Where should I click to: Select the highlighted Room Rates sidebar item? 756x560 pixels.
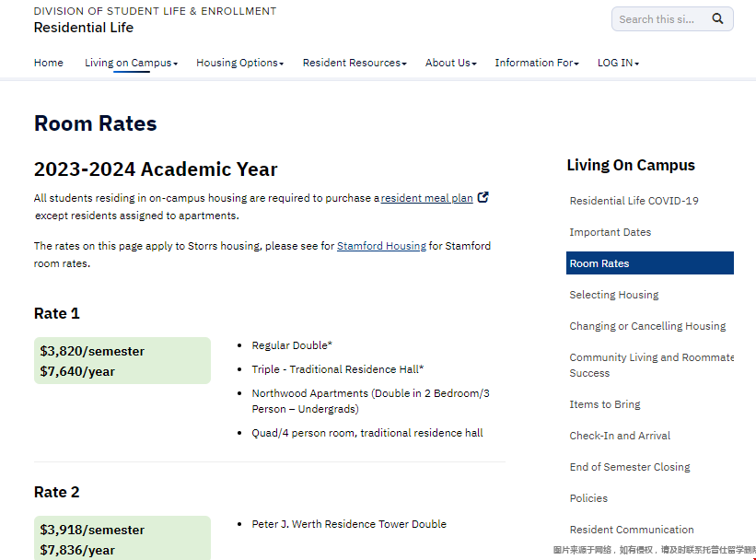[649, 263]
